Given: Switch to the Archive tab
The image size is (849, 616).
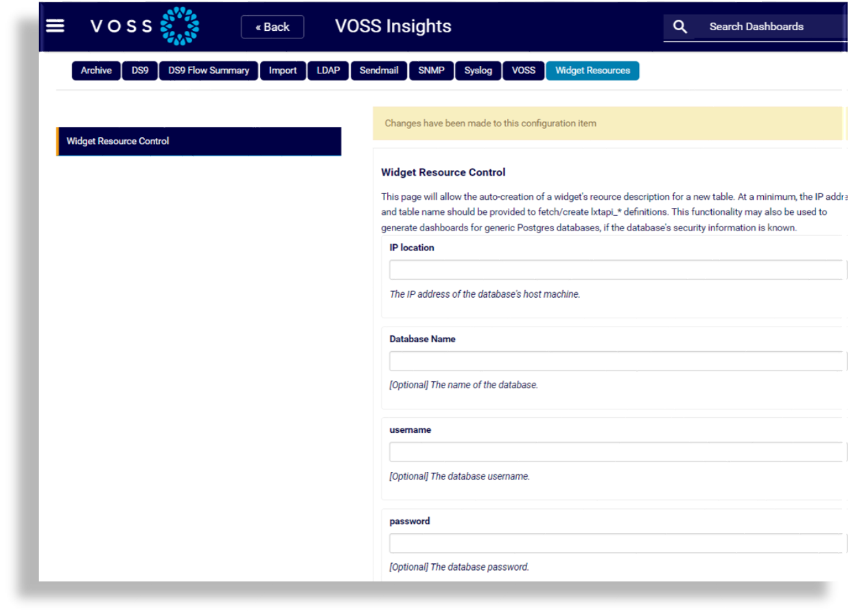Looking at the screenshot, I should 96,71.
